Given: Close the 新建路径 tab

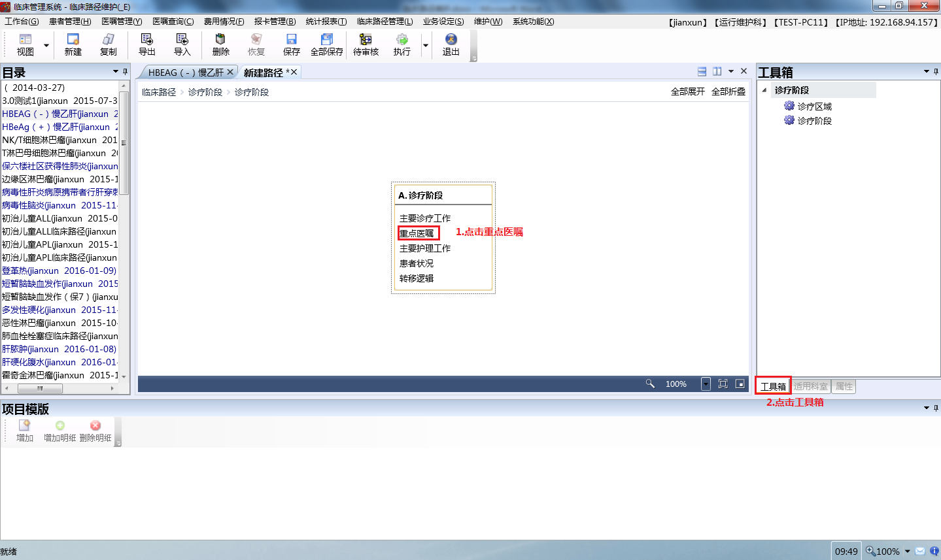Looking at the screenshot, I should [294, 72].
